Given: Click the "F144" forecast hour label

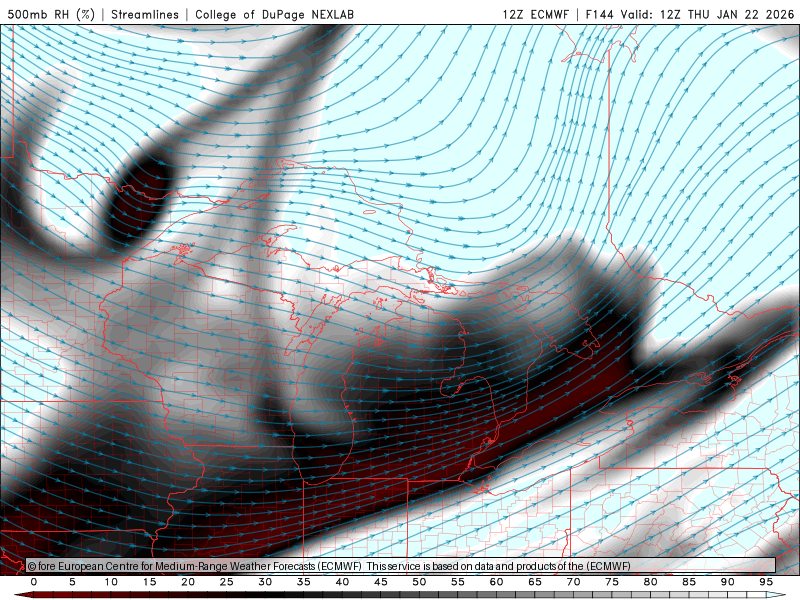Looking at the screenshot, I should (600, 14).
